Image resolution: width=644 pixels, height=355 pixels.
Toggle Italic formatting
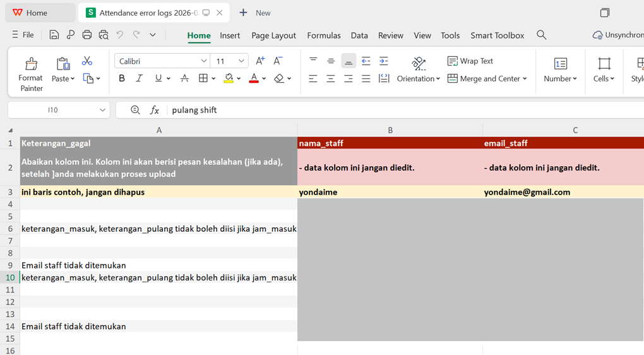pyautogui.click(x=140, y=78)
